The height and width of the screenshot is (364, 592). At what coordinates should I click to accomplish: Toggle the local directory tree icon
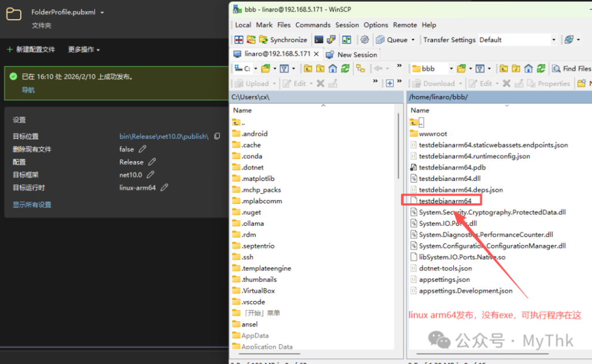pyautogui.click(x=361, y=69)
